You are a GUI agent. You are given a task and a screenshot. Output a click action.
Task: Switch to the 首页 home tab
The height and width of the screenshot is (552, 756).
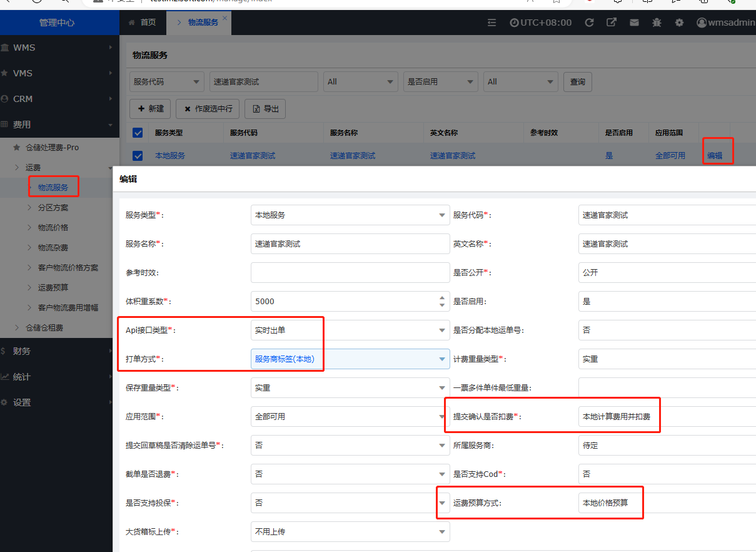pos(142,23)
